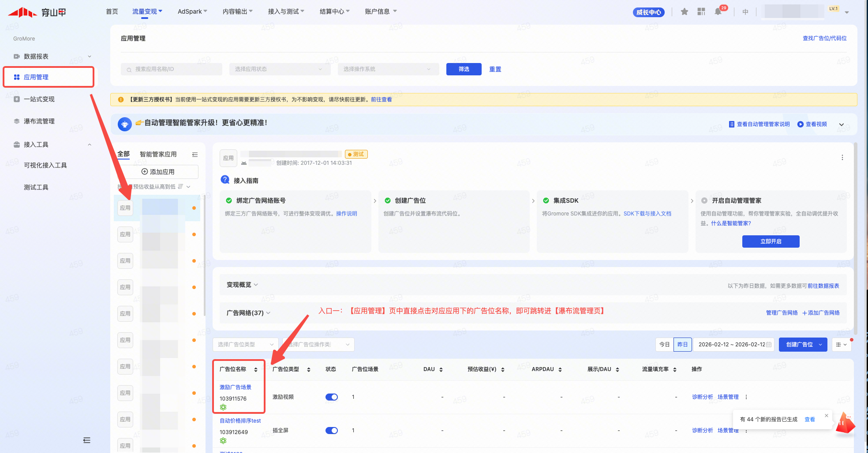Expand the 选择广告位类型 dropdown
Image resolution: width=868 pixels, height=453 pixels.
[x=245, y=345]
